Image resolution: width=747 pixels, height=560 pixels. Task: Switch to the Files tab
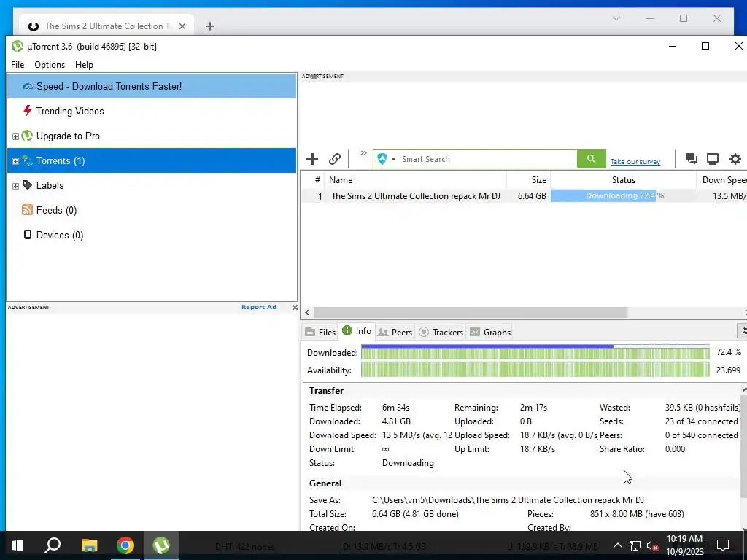320,332
